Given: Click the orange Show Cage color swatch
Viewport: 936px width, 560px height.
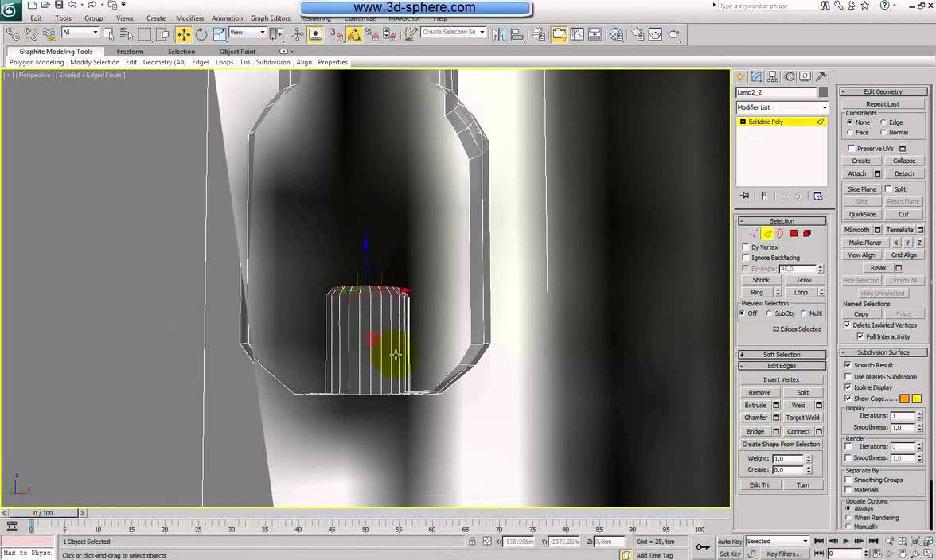Looking at the screenshot, I should point(904,399).
